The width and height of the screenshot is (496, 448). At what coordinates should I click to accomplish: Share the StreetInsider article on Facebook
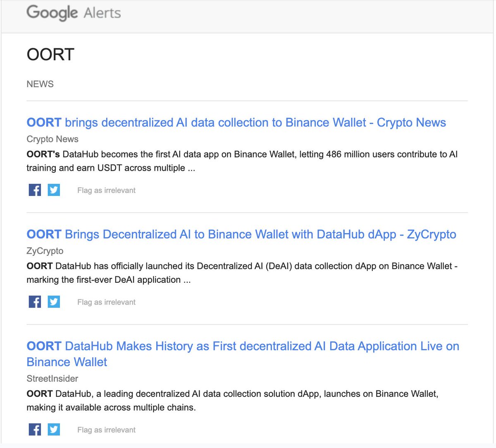pos(35,429)
